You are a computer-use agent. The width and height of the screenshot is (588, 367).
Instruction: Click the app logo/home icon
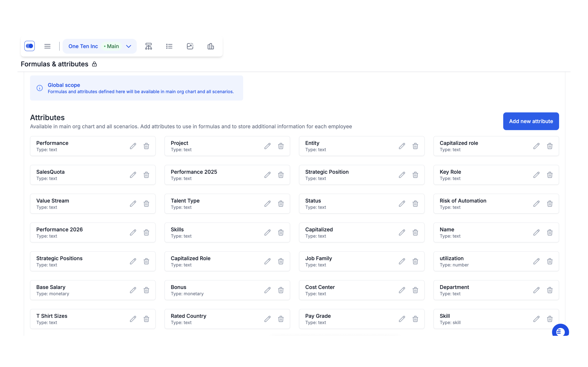tap(29, 46)
